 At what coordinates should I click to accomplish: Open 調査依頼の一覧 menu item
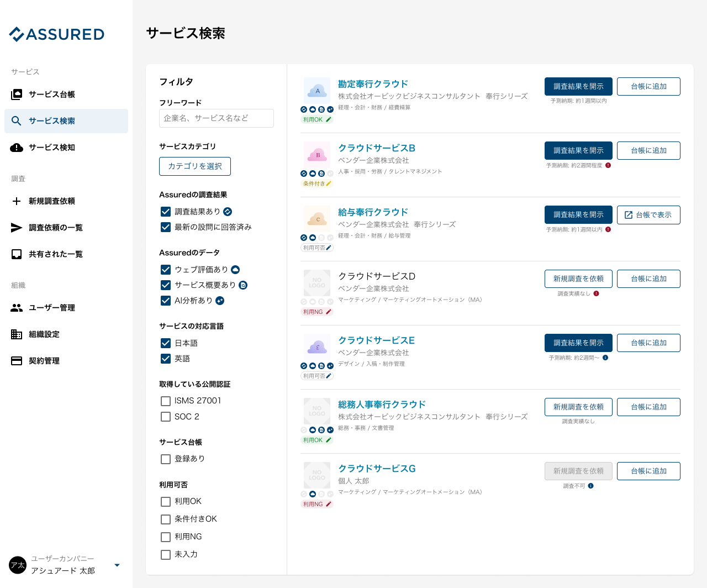tap(66, 228)
